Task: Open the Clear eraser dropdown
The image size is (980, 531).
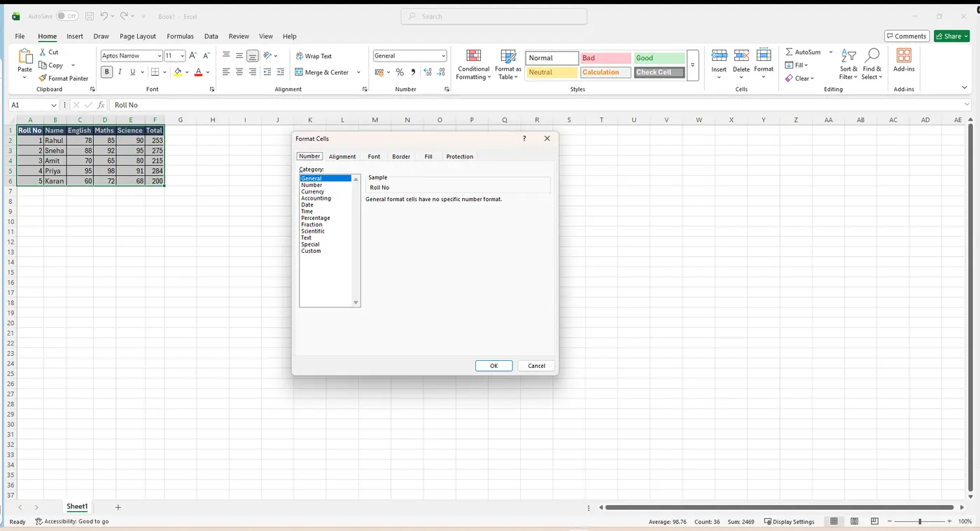Action: pos(799,78)
